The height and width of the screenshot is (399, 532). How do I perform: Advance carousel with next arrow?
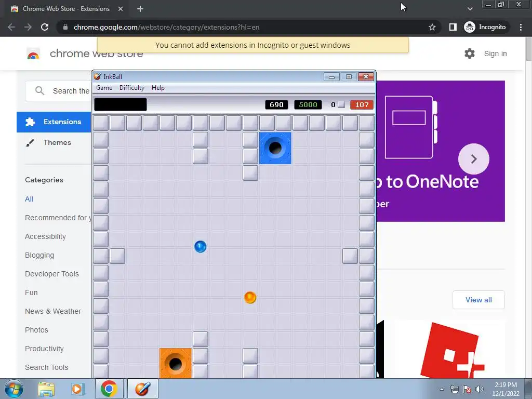click(474, 159)
